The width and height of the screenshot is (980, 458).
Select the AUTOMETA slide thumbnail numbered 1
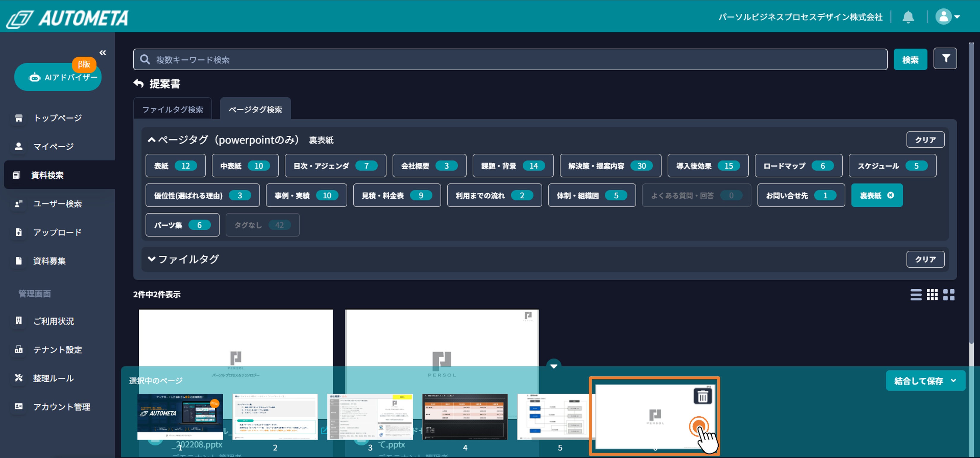(x=180, y=416)
